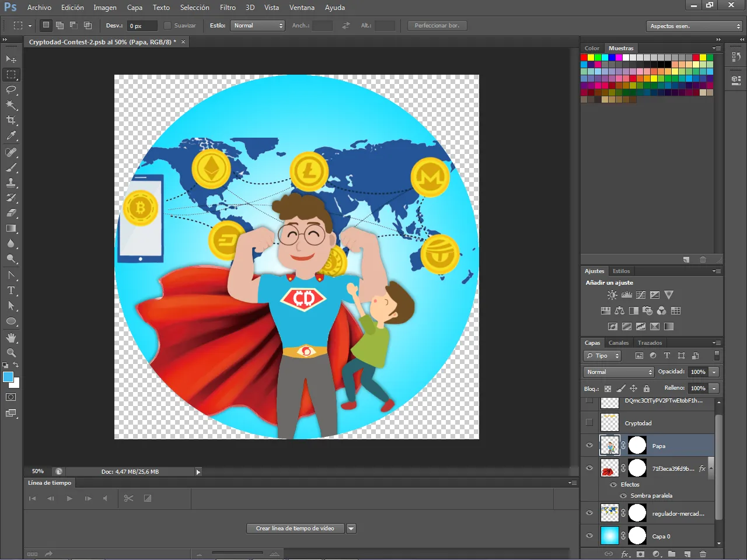Click the Papa layer thumbnail
Screen dimensions: 747x560
pos(610,446)
